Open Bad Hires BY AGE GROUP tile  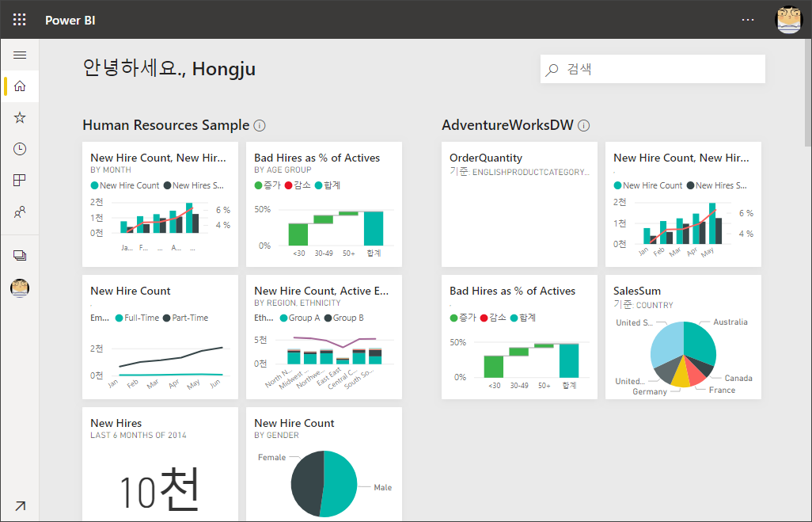click(x=324, y=204)
